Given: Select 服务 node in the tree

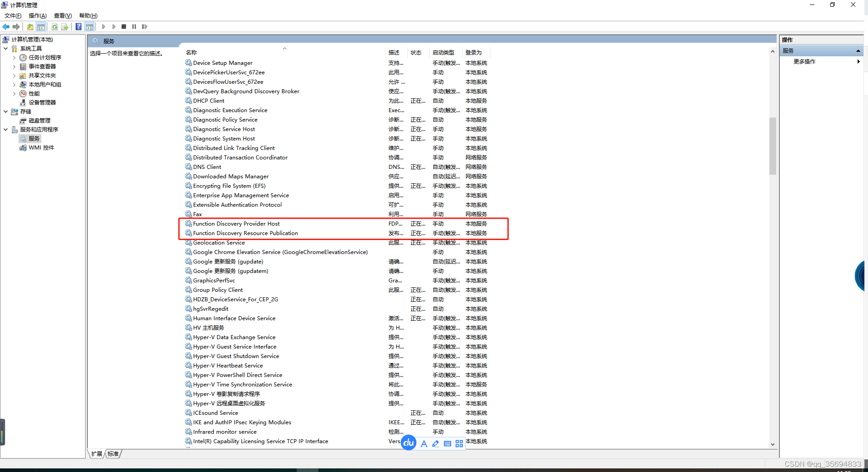Looking at the screenshot, I should pyautogui.click(x=34, y=139).
